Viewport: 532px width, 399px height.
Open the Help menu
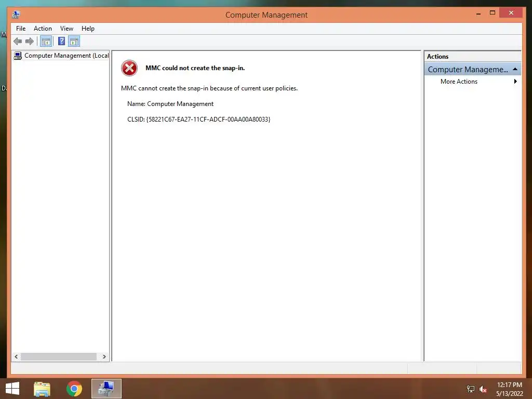pyautogui.click(x=88, y=29)
